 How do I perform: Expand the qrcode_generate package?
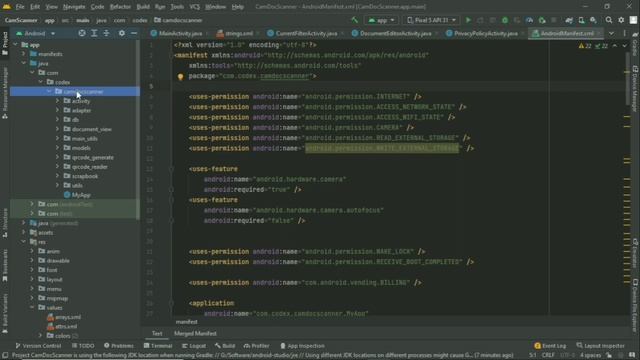click(58, 157)
